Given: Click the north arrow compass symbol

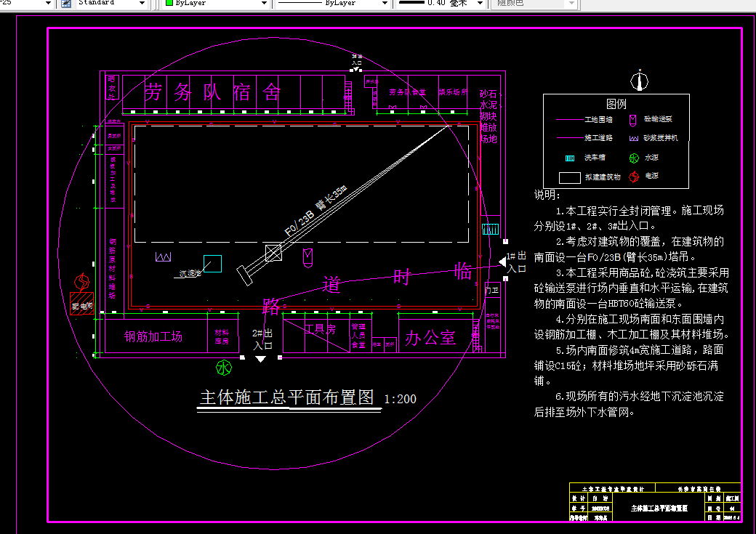Looking at the screenshot, I should click(x=640, y=81).
